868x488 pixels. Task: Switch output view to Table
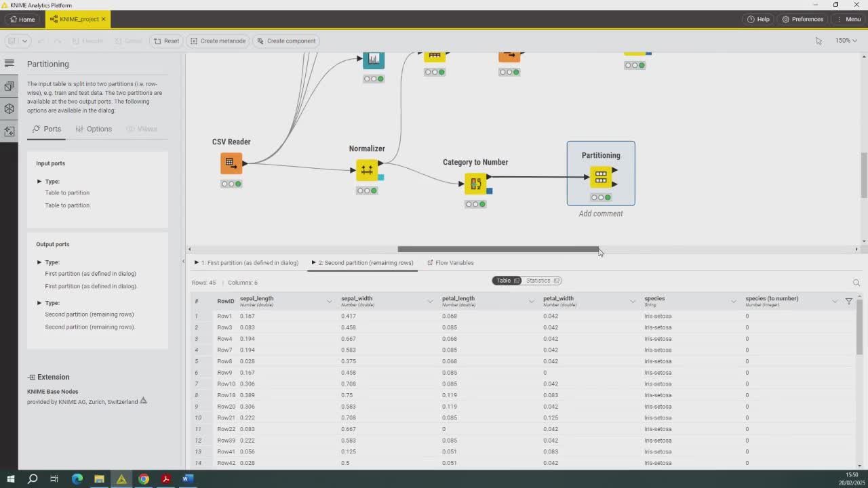pyautogui.click(x=507, y=281)
